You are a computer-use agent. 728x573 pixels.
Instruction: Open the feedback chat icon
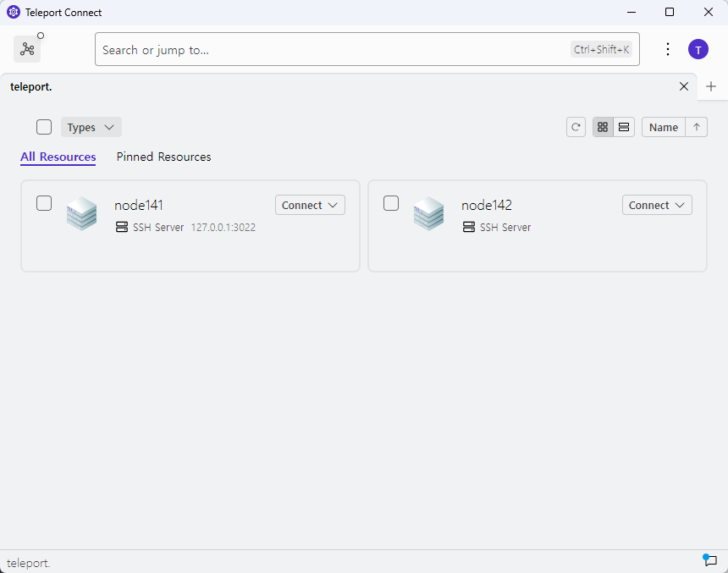(709, 560)
